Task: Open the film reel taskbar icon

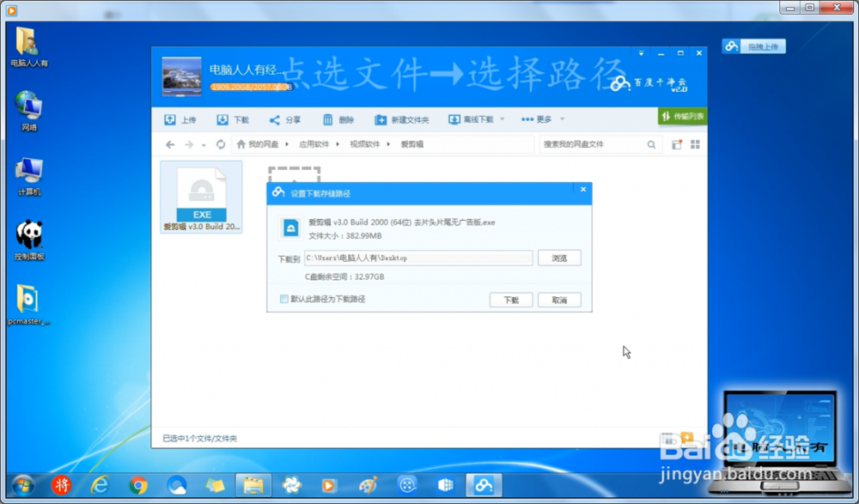Action: 407,485
